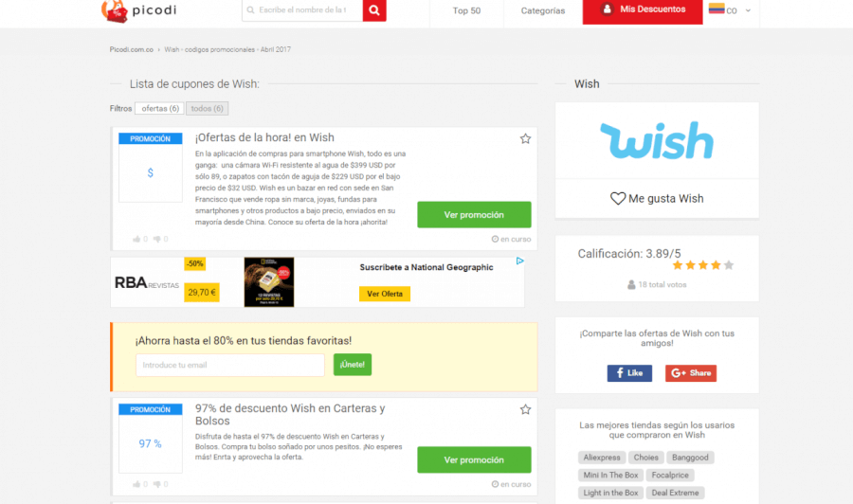
Task: Open Mis Descuentos
Action: [x=643, y=9]
